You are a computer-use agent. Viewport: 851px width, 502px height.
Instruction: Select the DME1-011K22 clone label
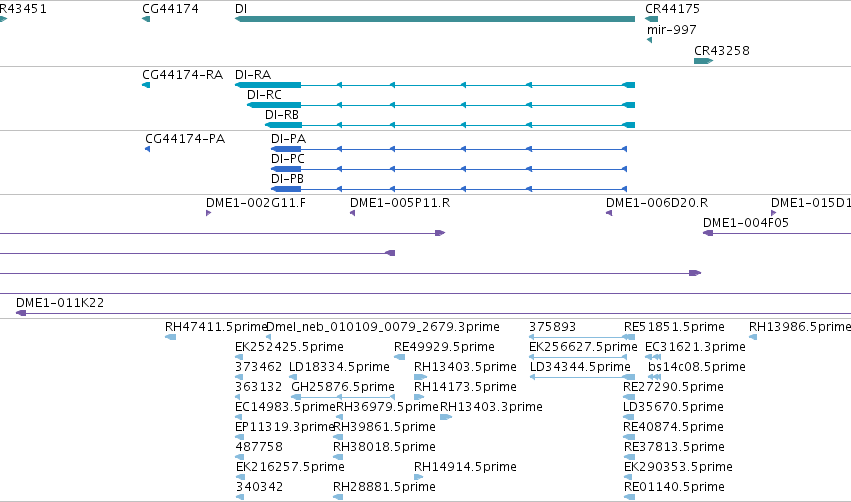(60, 303)
